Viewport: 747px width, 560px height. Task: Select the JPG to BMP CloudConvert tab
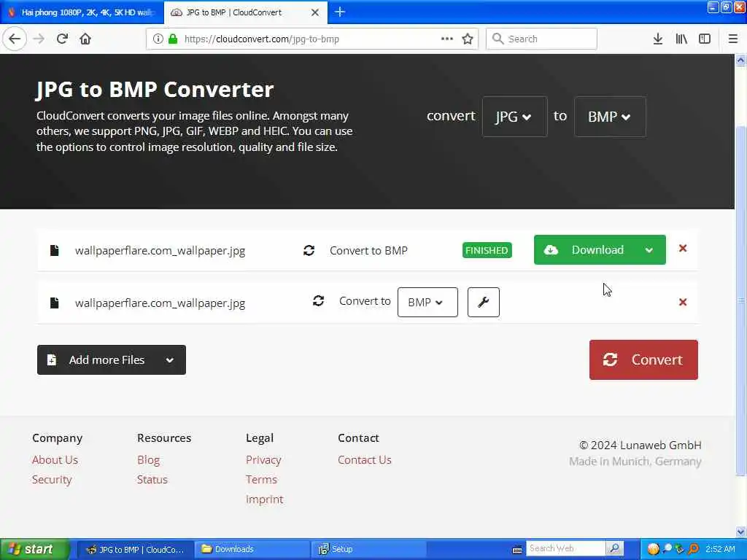pyautogui.click(x=245, y=12)
